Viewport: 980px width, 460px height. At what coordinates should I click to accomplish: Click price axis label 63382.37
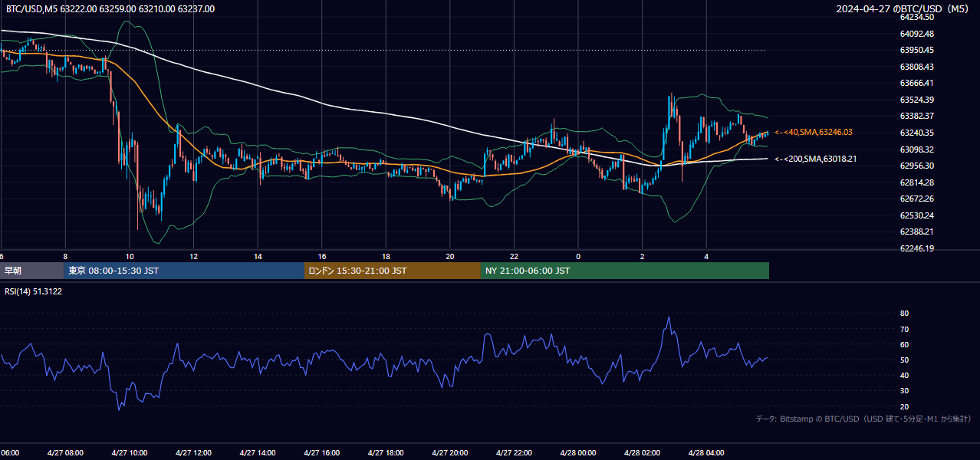[917, 116]
